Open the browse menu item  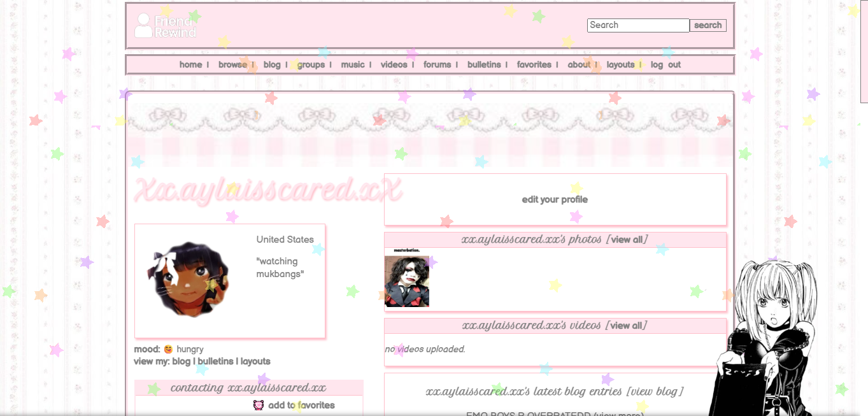point(232,64)
